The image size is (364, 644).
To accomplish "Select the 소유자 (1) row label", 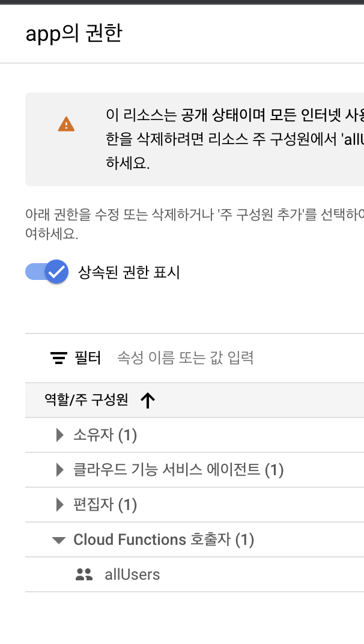I will (x=105, y=435).
